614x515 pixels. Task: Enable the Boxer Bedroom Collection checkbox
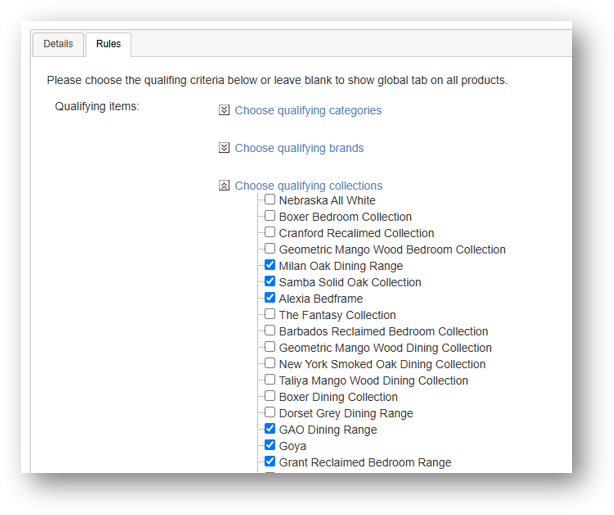pos(270,216)
